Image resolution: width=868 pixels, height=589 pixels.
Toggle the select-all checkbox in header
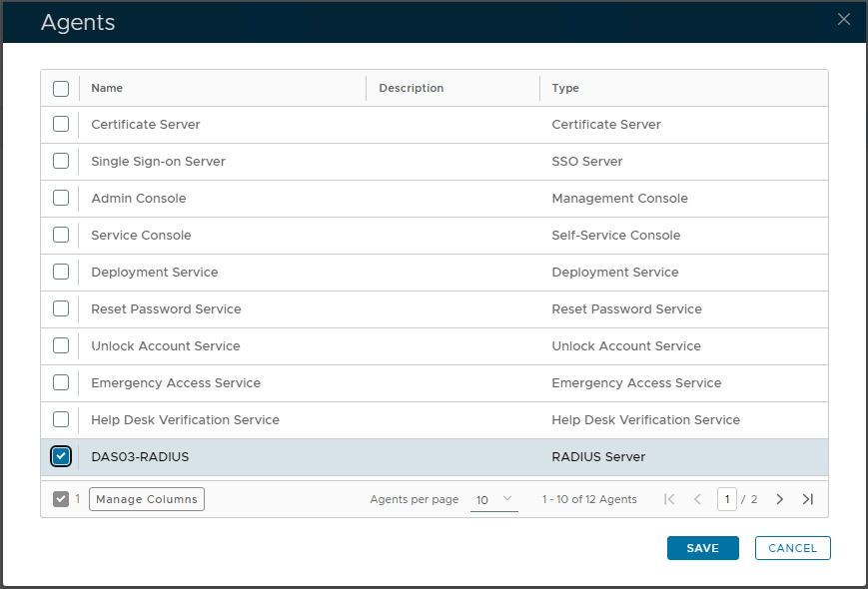(x=61, y=88)
